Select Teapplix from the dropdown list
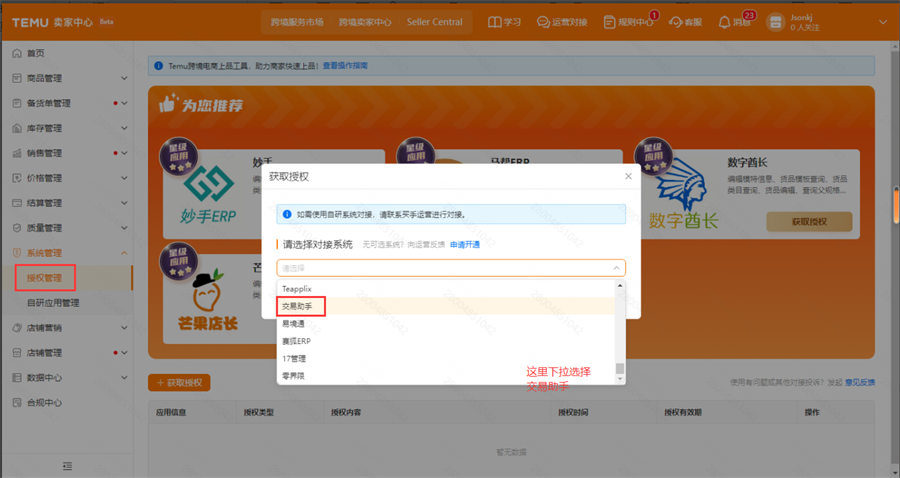Viewport: 900px width, 478px height. tap(445, 289)
